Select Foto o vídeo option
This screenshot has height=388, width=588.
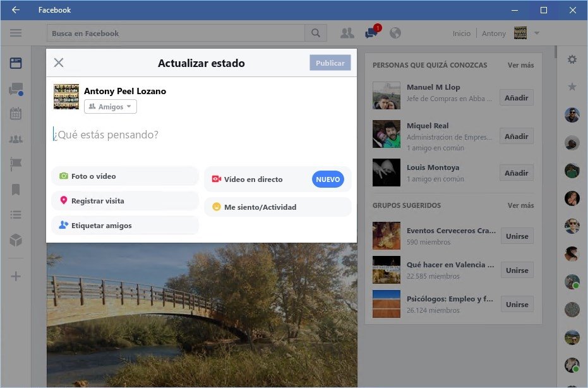coord(125,176)
